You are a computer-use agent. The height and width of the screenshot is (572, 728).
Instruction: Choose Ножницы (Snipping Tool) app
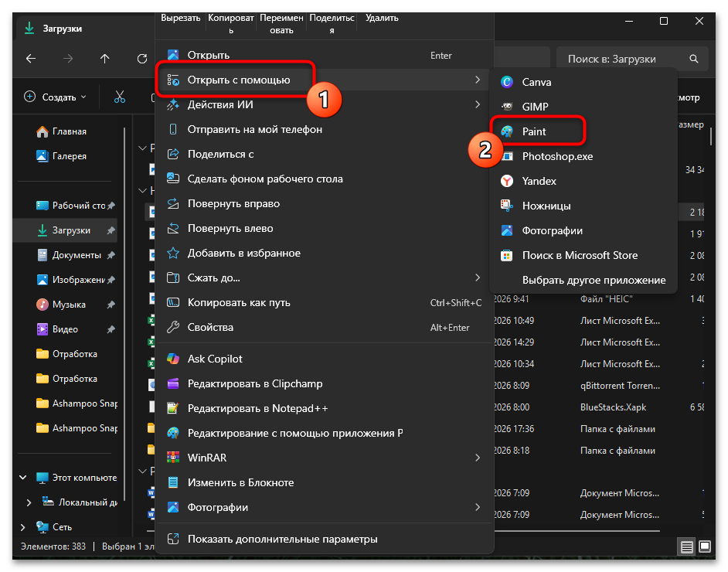[546, 206]
